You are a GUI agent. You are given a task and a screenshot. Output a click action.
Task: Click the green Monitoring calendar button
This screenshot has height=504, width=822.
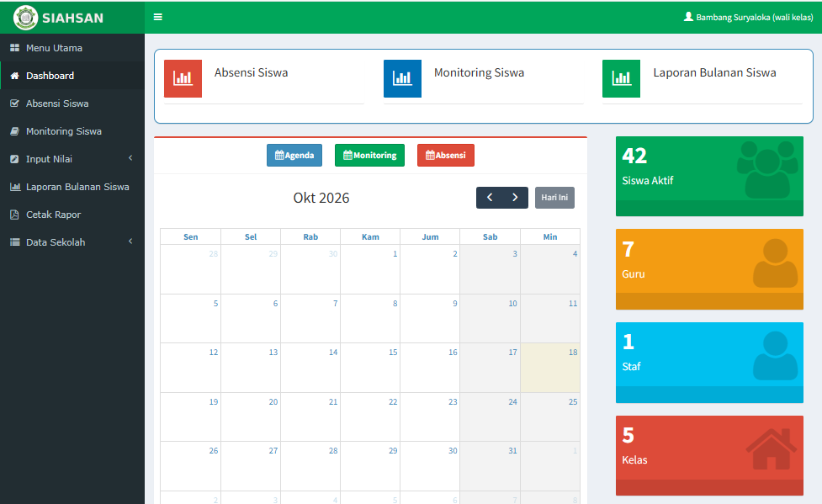coord(369,155)
